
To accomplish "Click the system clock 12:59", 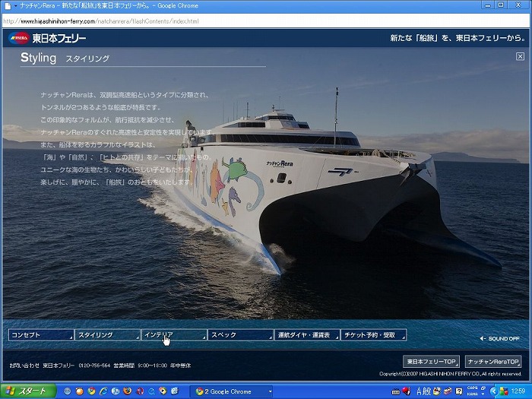I will pyautogui.click(x=518, y=391).
